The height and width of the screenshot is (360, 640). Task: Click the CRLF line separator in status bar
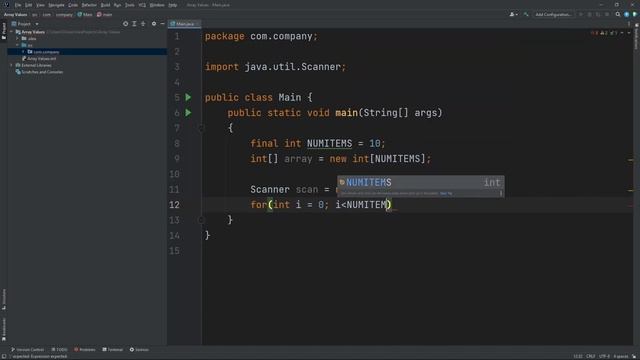pos(590,356)
